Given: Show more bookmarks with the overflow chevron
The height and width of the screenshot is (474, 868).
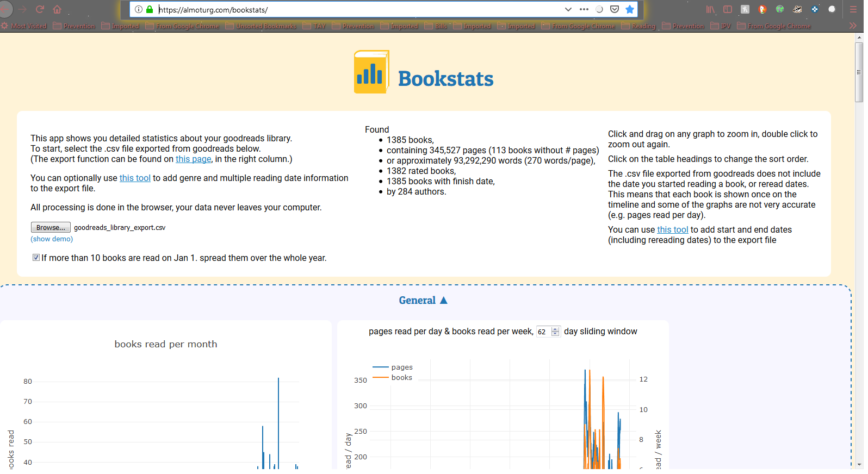Looking at the screenshot, I should [x=853, y=26].
